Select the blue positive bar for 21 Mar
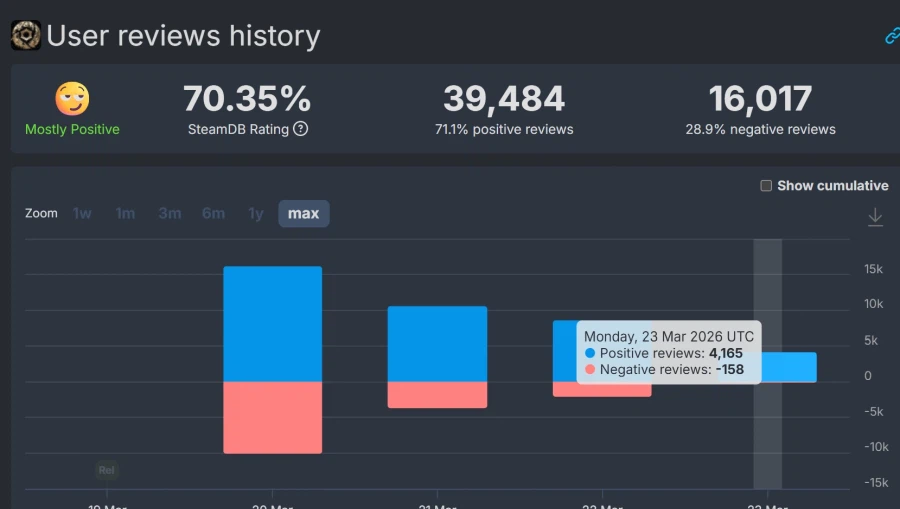This screenshot has height=509, width=900. 437,344
